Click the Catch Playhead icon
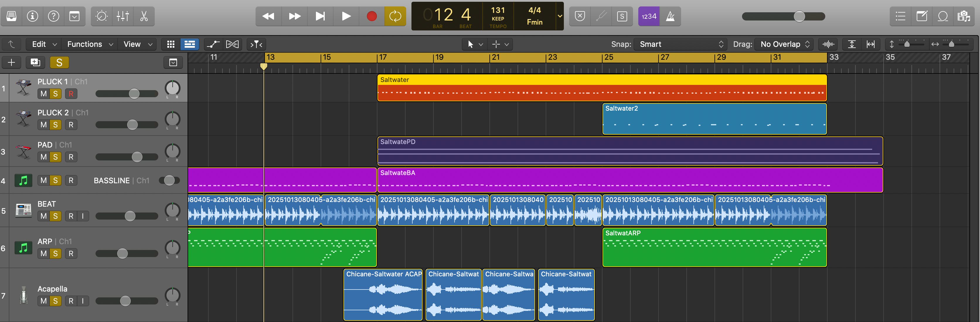This screenshot has height=322, width=980. (256, 44)
